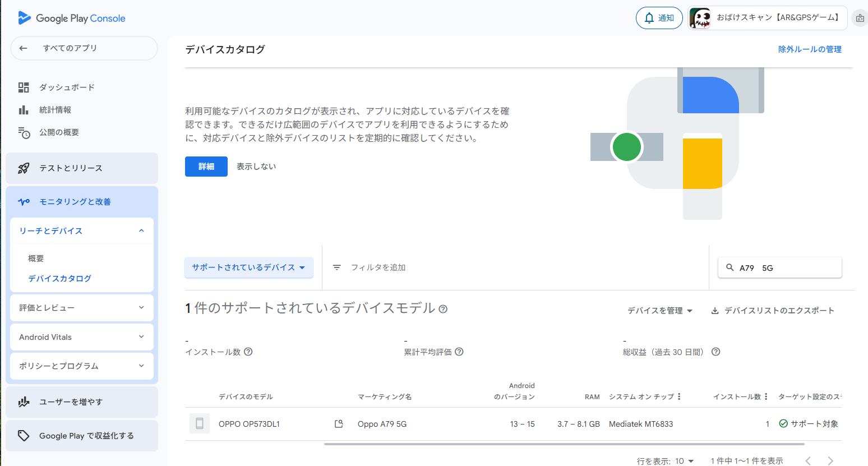Viewport: 868px width, 466px height.
Task: Open the サポートされているデバイス dropdown
Action: 248,267
